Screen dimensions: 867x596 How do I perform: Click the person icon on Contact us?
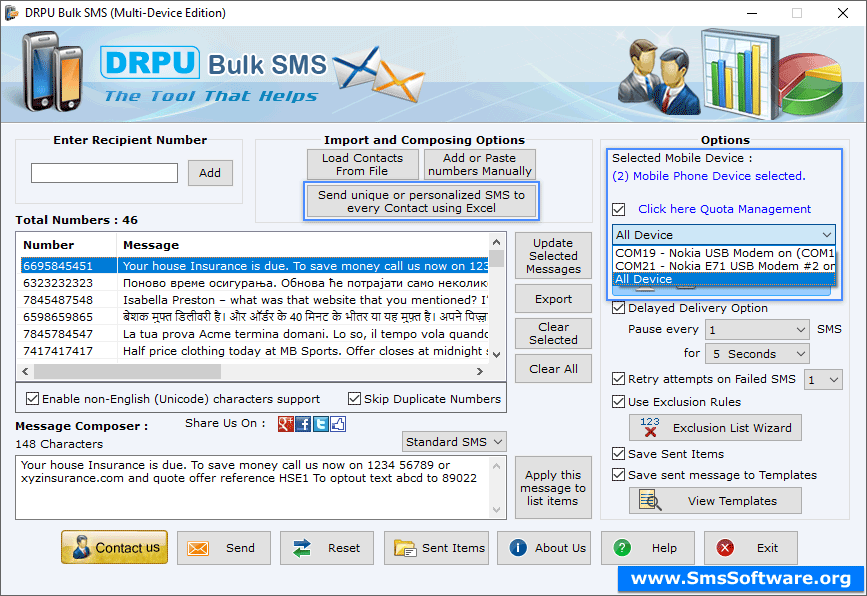[81, 547]
